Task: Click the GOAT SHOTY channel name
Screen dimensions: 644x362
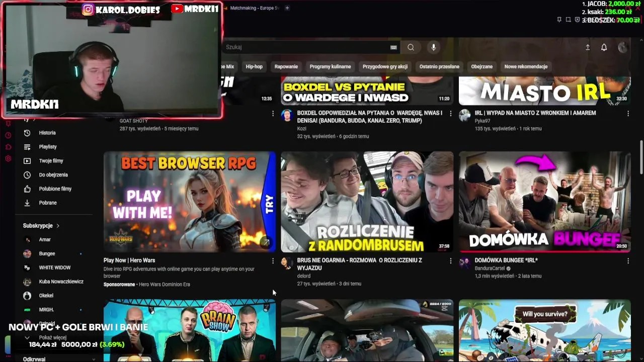Action: point(133,121)
